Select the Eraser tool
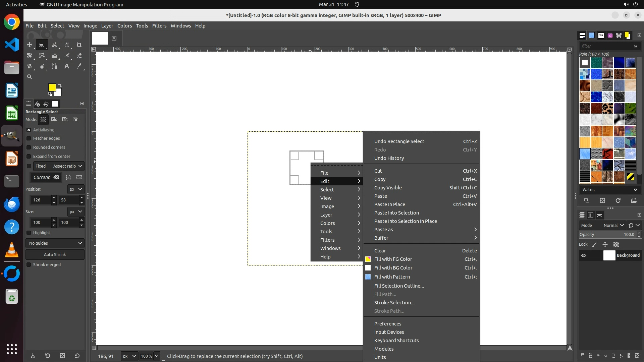The width and height of the screenshot is (644, 362). point(79,56)
